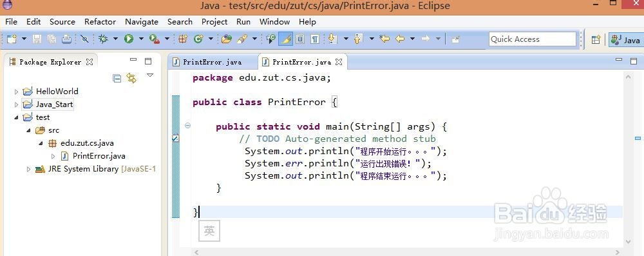Close the Package Explorer view
This screenshot has width=644, height=256.
coord(90,62)
